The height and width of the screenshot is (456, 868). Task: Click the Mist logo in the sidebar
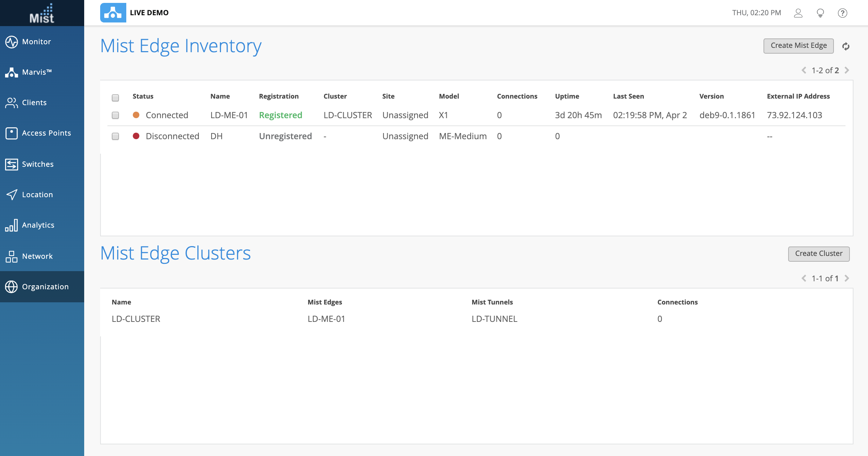pyautogui.click(x=42, y=14)
